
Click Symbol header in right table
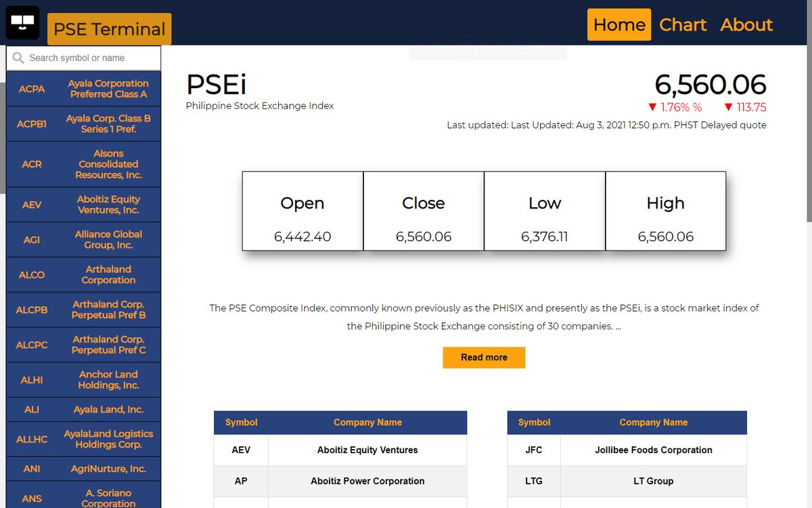tap(535, 423)
